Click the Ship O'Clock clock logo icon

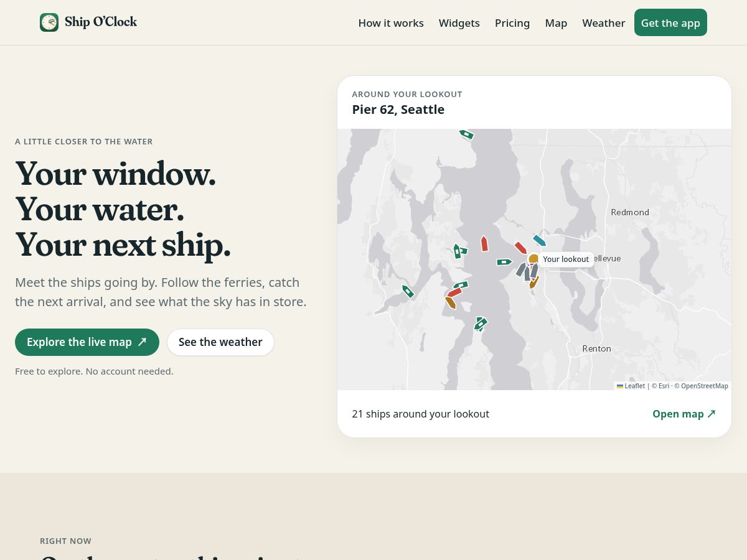[x=49, y=22]
